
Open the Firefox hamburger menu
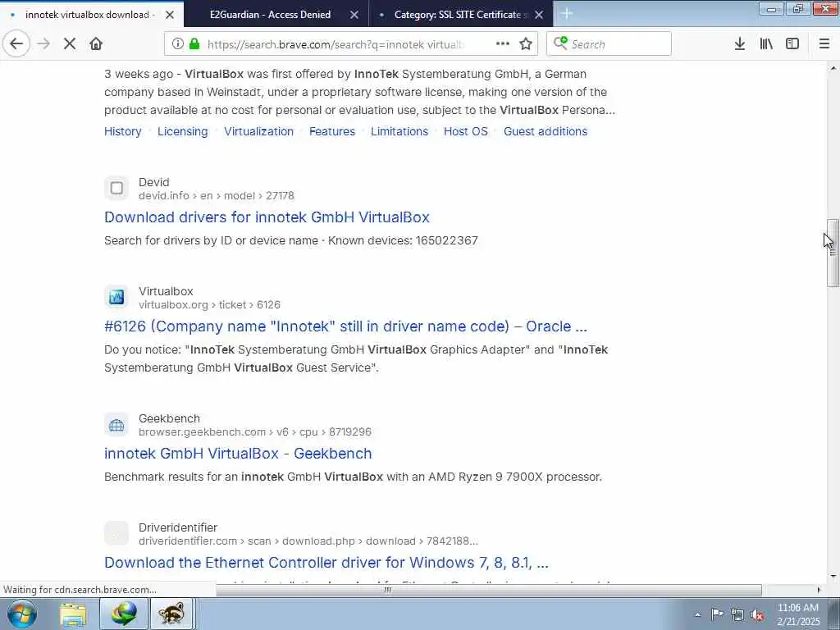tap(824, 44)
